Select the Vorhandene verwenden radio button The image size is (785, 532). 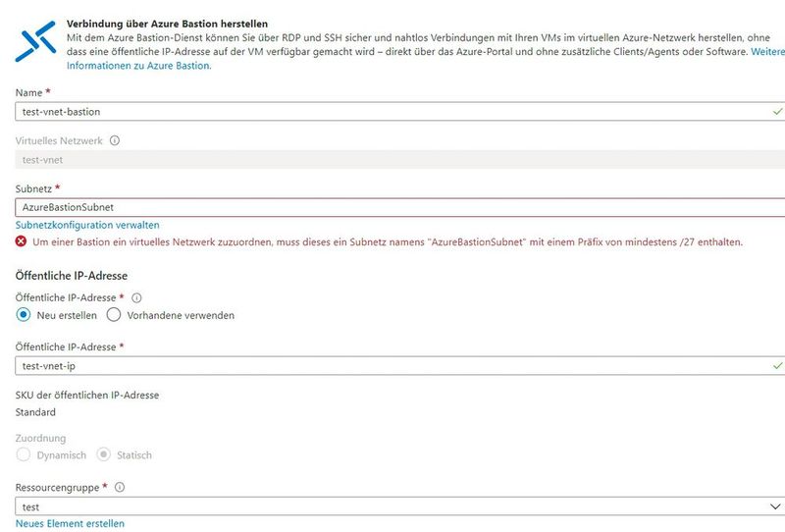click(x=114, y=315)
